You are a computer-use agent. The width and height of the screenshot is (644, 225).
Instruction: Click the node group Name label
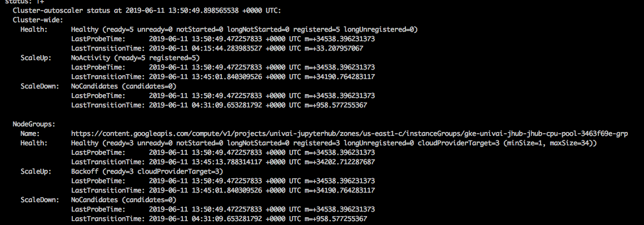coord(30,134)
